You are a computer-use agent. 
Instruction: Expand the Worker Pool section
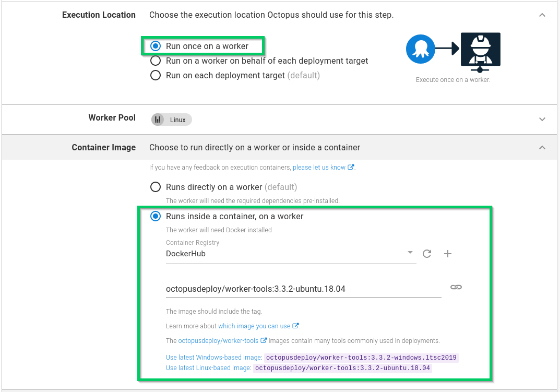pos(542,119)
